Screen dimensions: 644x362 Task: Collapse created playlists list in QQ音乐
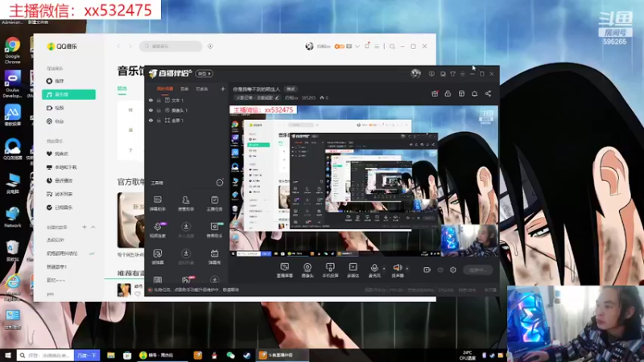tap(93, 227)
